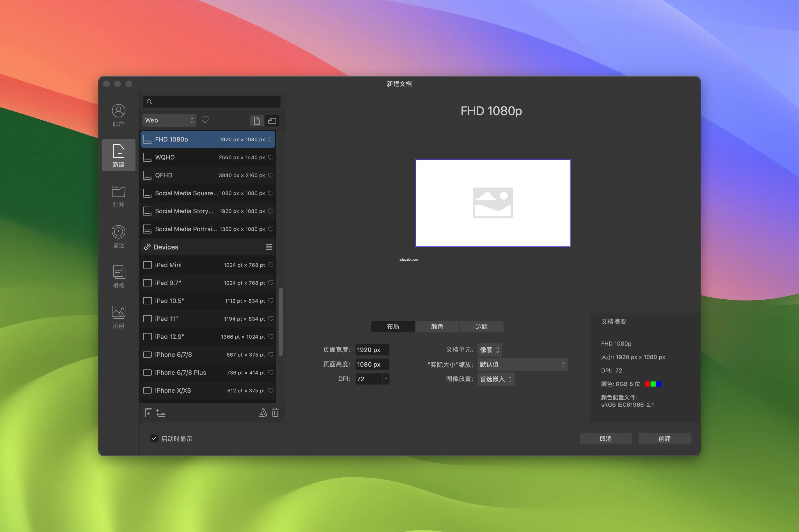Select the FHD 1080p preset

[208, 139]
